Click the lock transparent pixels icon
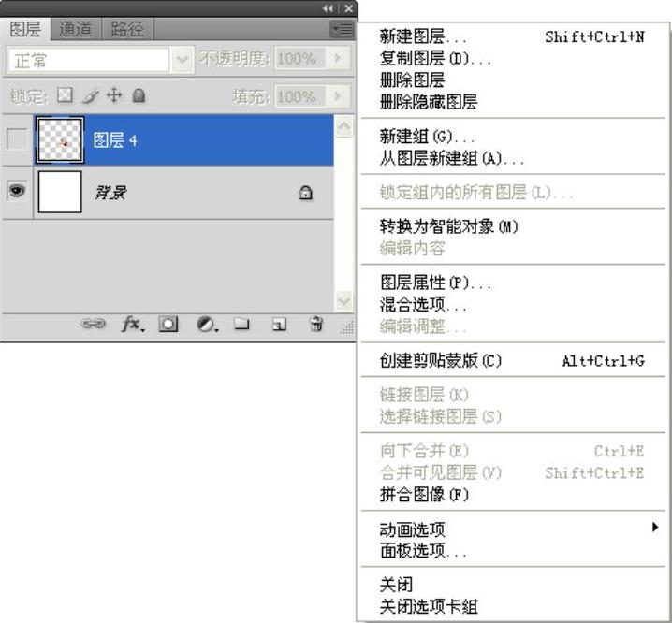The width and height of the screenshot is (672, 623). [x=65, y=95]
